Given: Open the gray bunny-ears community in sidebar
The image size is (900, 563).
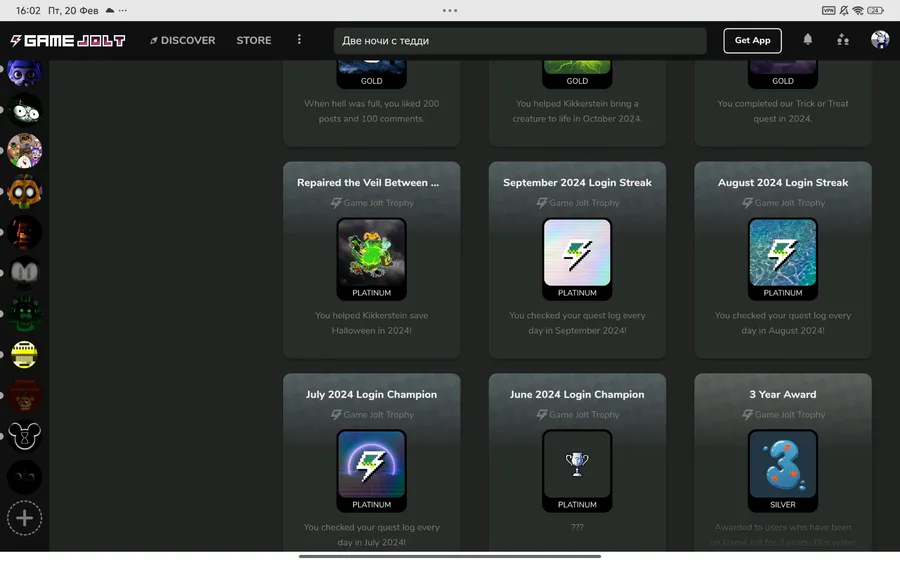Looking at the screenshot, I should tap(24, 273).
